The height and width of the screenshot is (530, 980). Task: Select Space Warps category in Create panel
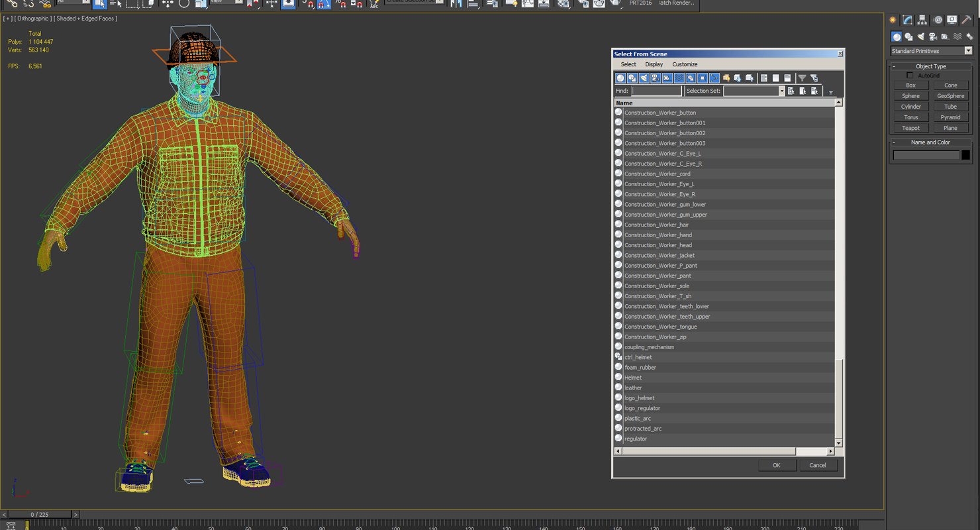click(x=957, y=37)
